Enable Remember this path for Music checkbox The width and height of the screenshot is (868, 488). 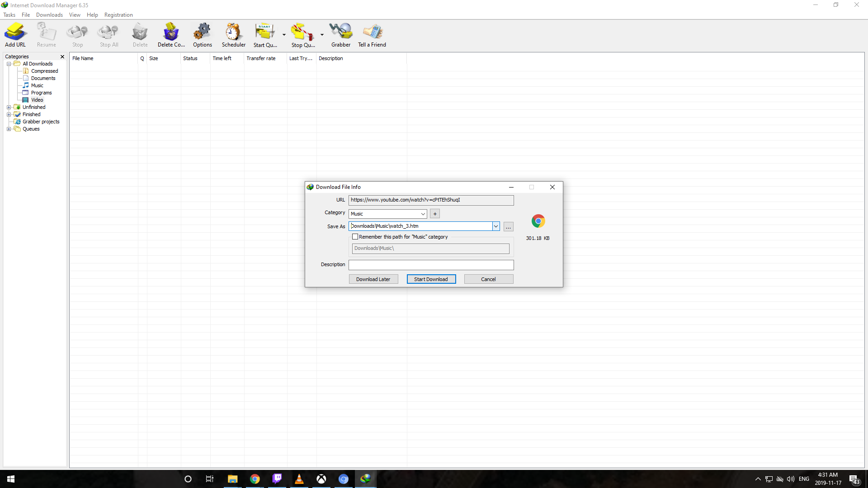tap(355, 237)
